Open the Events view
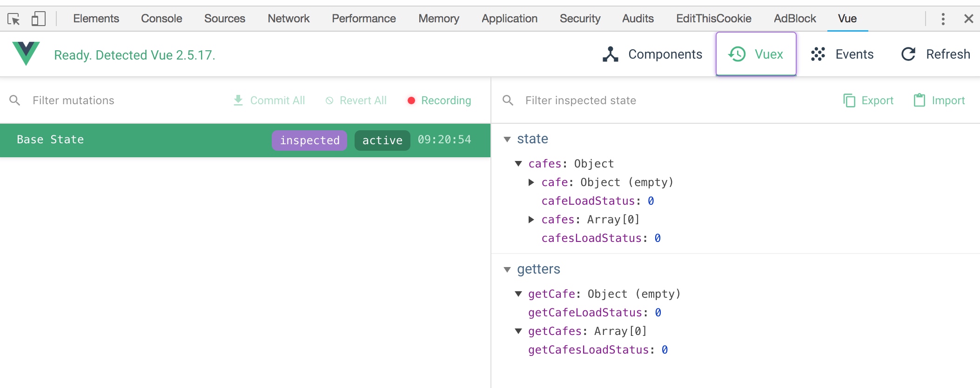The height and width of the screenshot is (388, 980). [842, 54]
